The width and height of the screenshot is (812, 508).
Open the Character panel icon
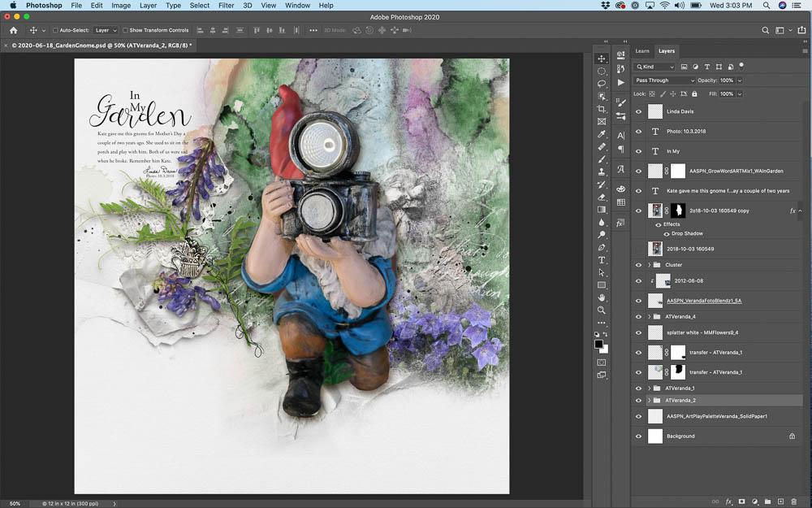point(621,136)
